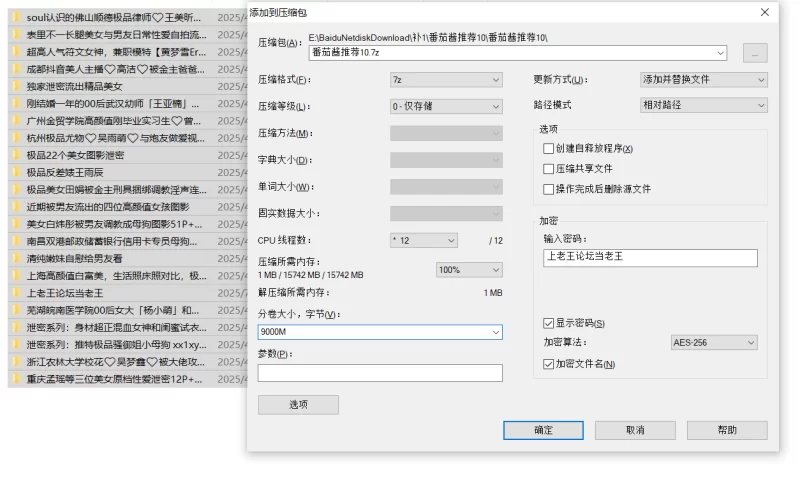Click the 选项 button below parameters
Viewport: 800px width, 484px height.
point(298,404)
